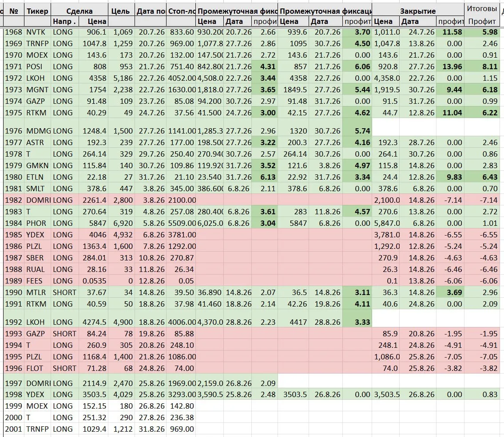
Task: Select the loss cell -6.55 in Закрытие профит column
Action: click(450, 235)
